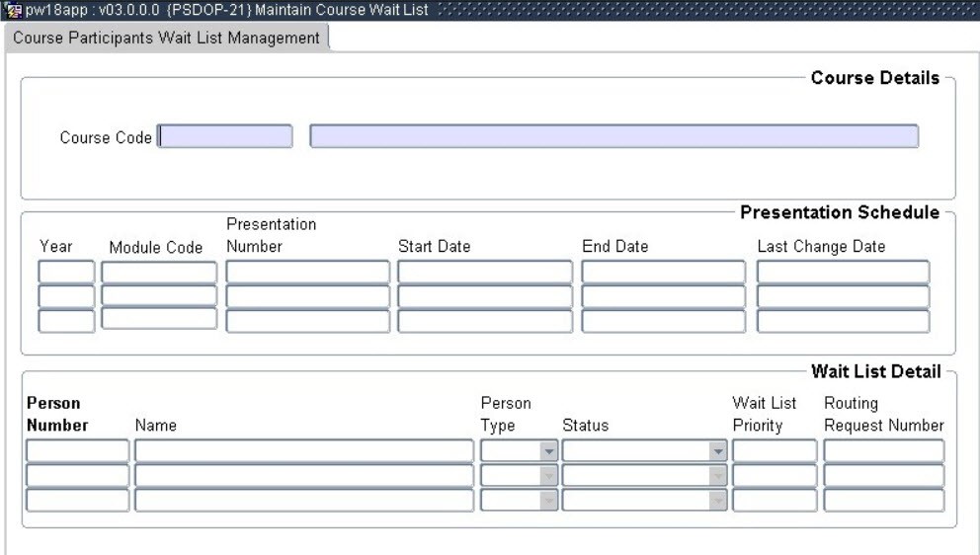Image resolution: width=980 pixels, height=555 pixels.
Task: Click third row Presentation Number field
Action: pyautogui.click(x=308, y=321)
